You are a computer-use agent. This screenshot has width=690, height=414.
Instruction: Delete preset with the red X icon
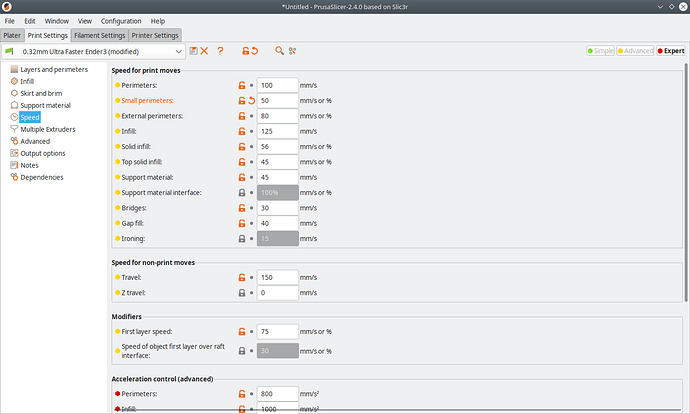point(204,51)
